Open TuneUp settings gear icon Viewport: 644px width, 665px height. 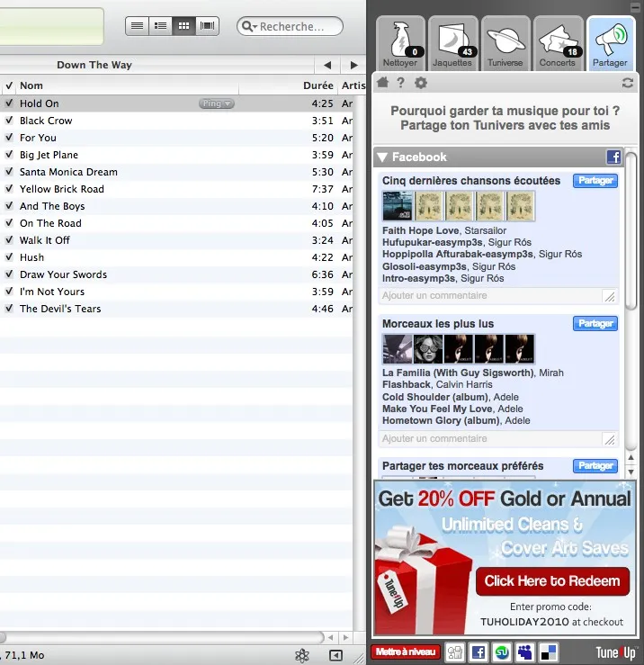point(421,83)
